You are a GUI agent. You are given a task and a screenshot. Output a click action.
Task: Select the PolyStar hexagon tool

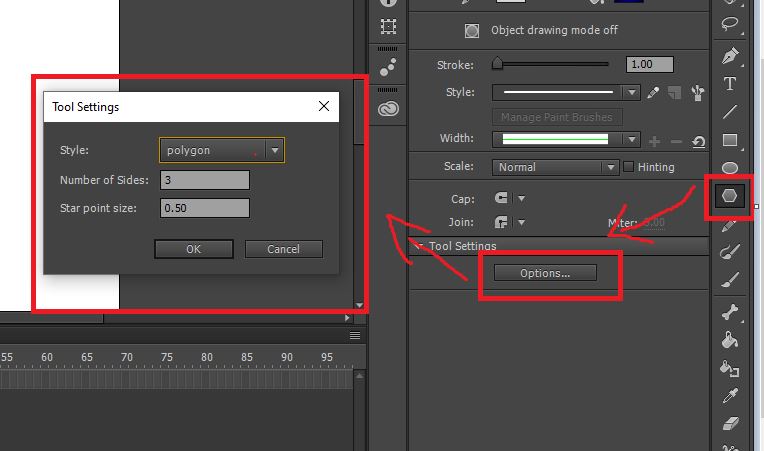click(x=729, y=196)
